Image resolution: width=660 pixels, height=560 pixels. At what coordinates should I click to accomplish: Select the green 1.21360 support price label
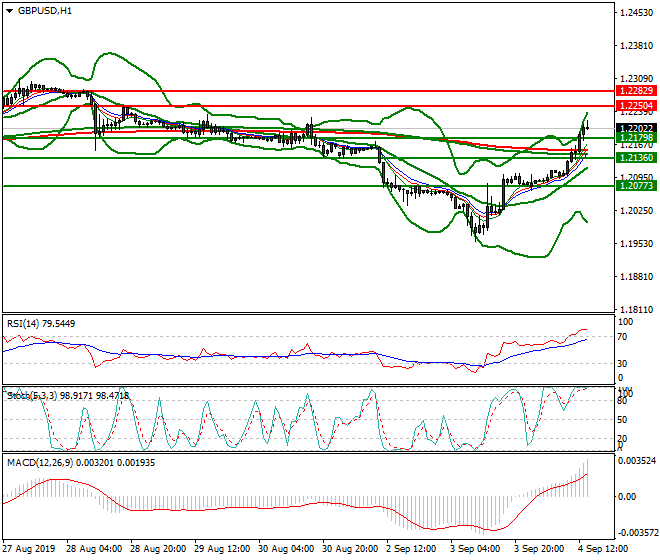point(636,157)
